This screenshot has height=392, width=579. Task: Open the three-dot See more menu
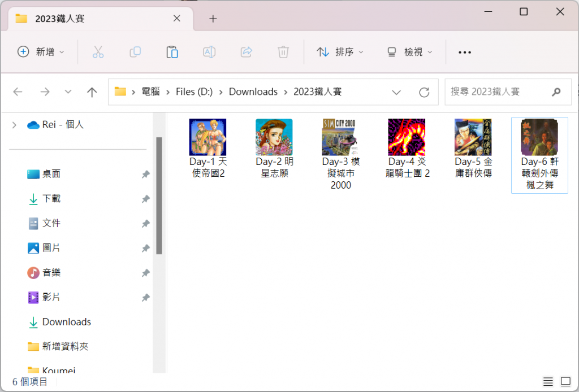pos(465,53)
